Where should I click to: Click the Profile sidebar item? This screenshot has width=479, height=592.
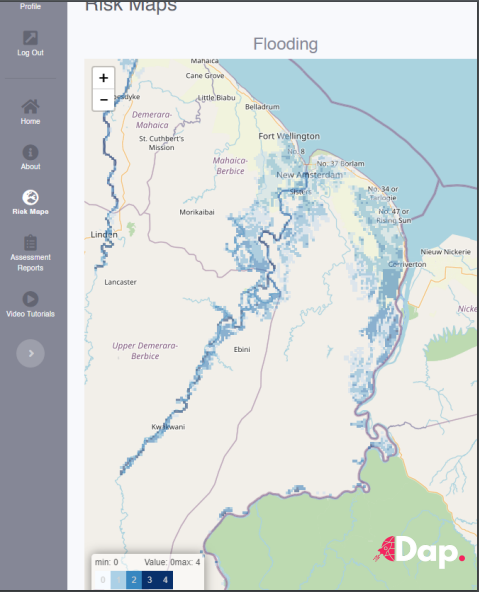pos(30,6)
